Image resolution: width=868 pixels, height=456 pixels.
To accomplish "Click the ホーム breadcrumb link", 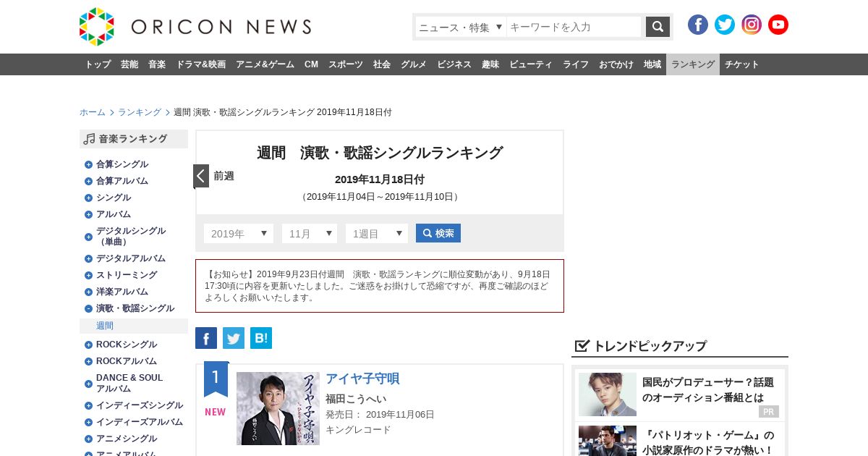I will [x=93, y=112].
